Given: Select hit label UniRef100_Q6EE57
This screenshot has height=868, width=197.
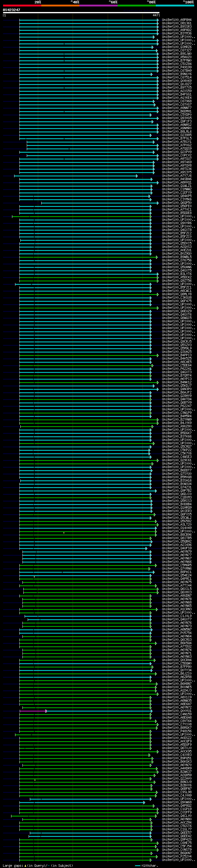Looking at the screenshot, I should pyautogui.click(x=177, y=833).
